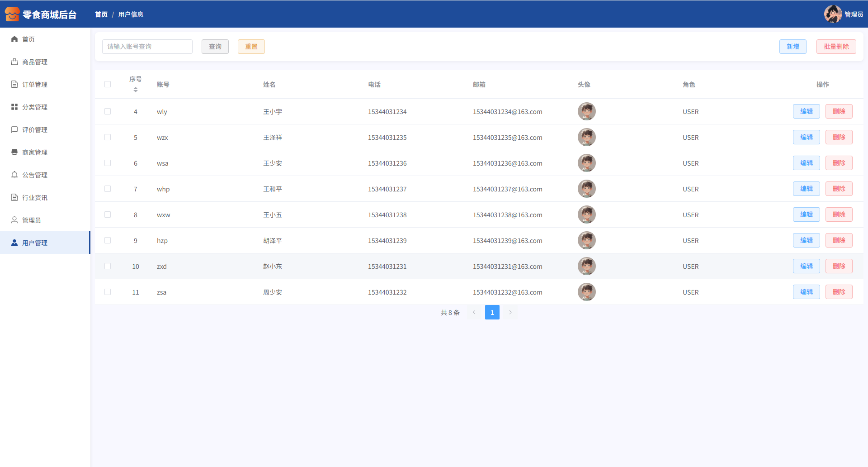Open the 行业资讯 menu item
The image size is (868, 467).
(34, 198)
